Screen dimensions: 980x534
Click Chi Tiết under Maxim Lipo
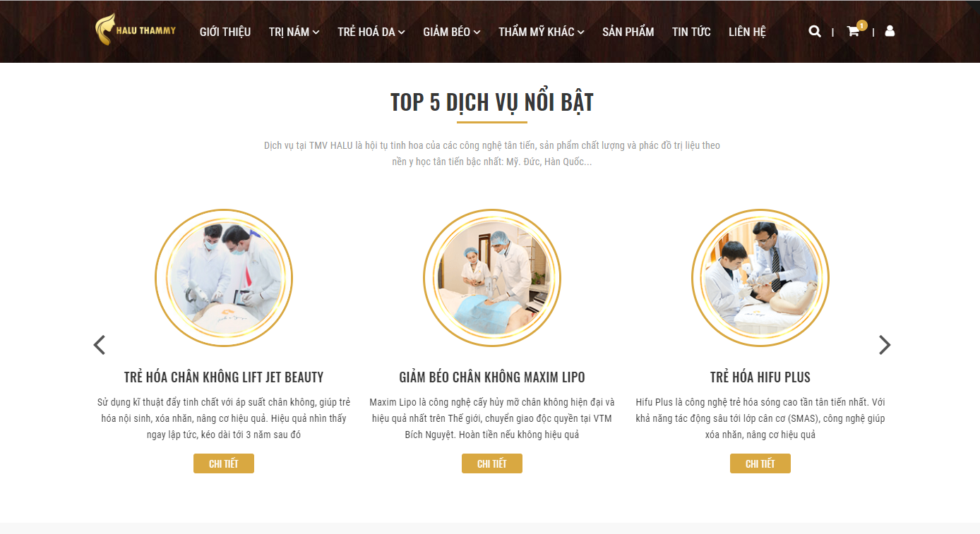[492, 463]
